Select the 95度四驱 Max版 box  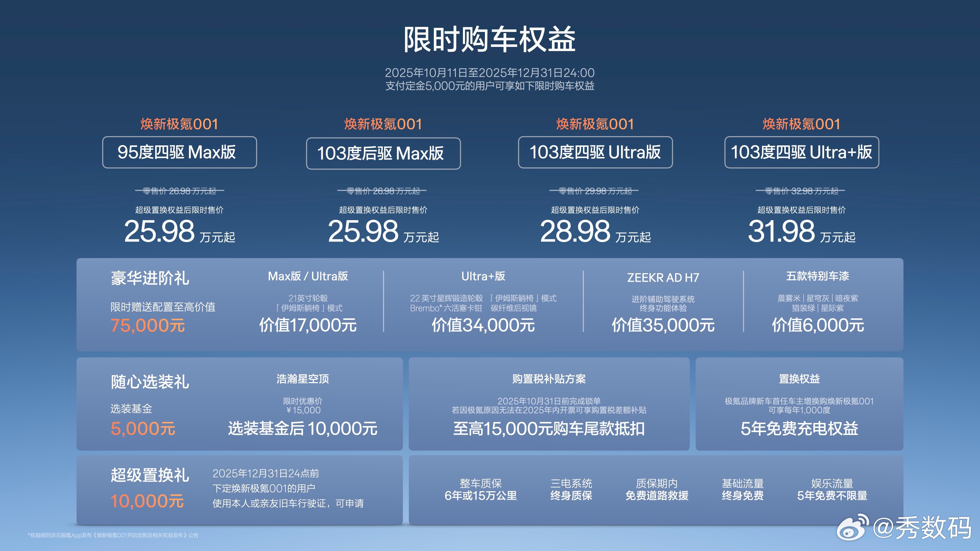coord(179,152)
